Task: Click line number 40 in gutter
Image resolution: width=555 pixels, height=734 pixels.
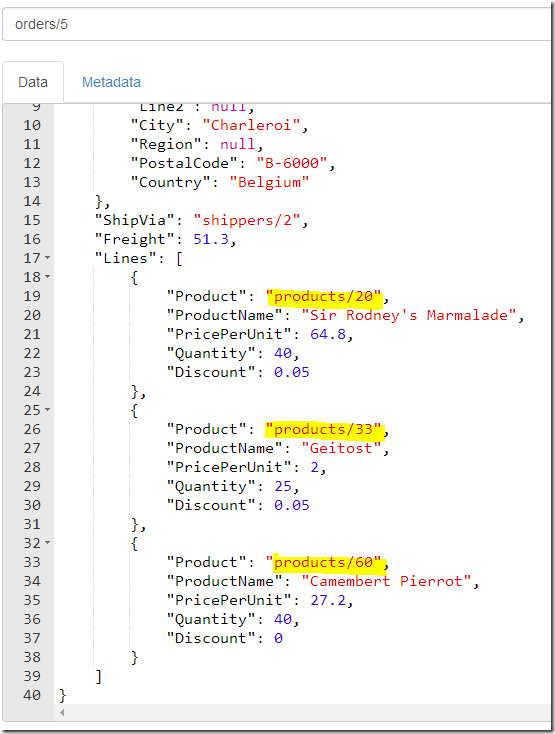Action: (x=32, y=695)
